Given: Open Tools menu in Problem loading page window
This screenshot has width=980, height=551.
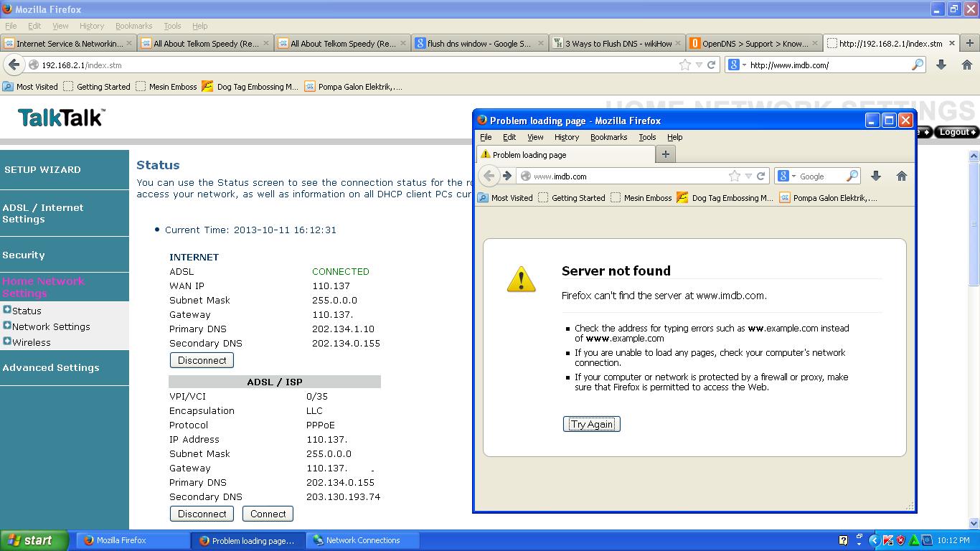Looking at the screenshot, I should coord(647,137).
